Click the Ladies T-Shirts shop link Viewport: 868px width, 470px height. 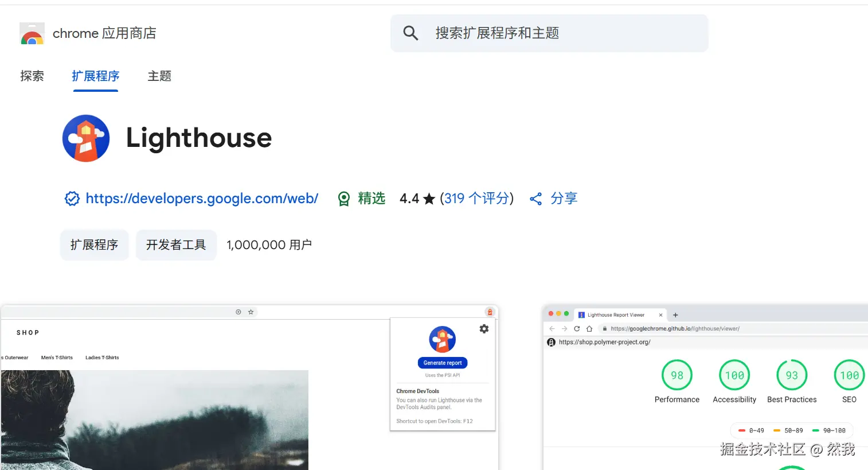[x=102, y=358]
